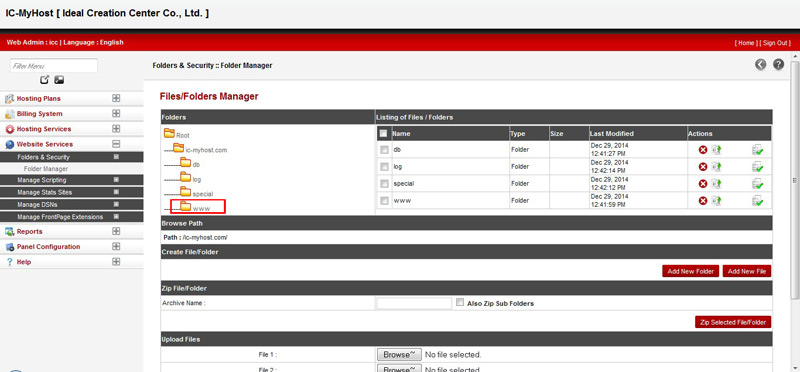800x372 pixels.
Task: Click green up-arrow action icon in log row
Action: point(717,166)
